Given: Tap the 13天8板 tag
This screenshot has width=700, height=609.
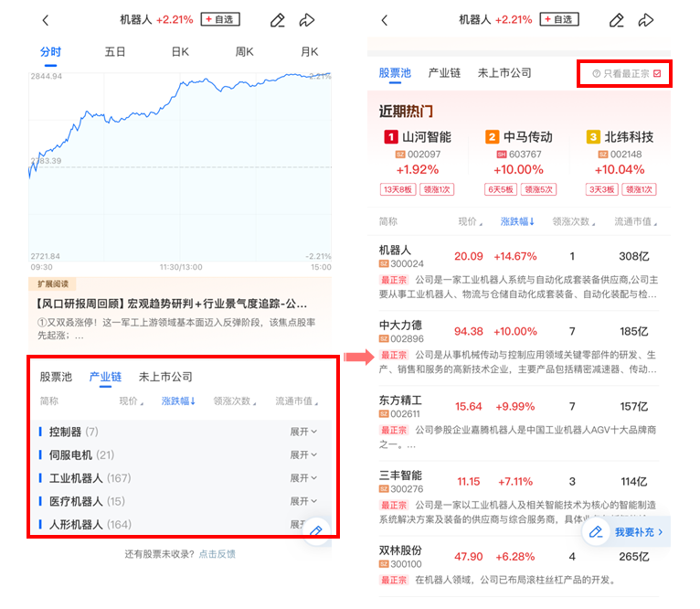Looking at the screenshot, I should (398, 189).
